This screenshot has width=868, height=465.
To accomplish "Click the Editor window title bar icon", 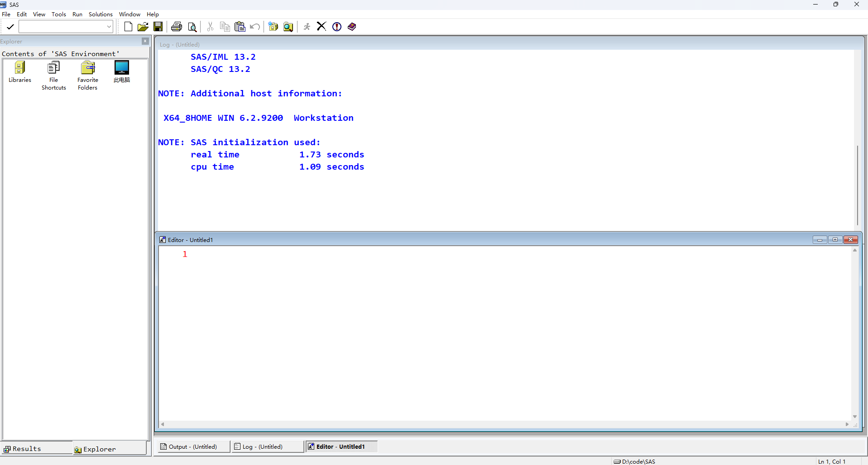I will pos(163,240).
